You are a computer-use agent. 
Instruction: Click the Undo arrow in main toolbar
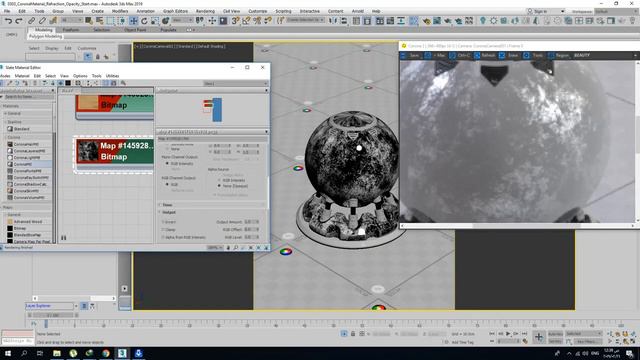click(x=8, y=20)
